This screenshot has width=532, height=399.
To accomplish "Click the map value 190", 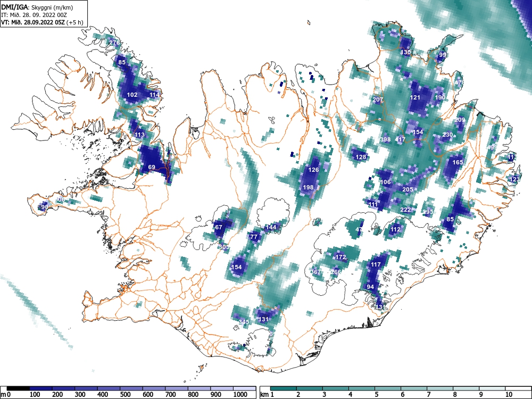I will click(x=440, y=97).
